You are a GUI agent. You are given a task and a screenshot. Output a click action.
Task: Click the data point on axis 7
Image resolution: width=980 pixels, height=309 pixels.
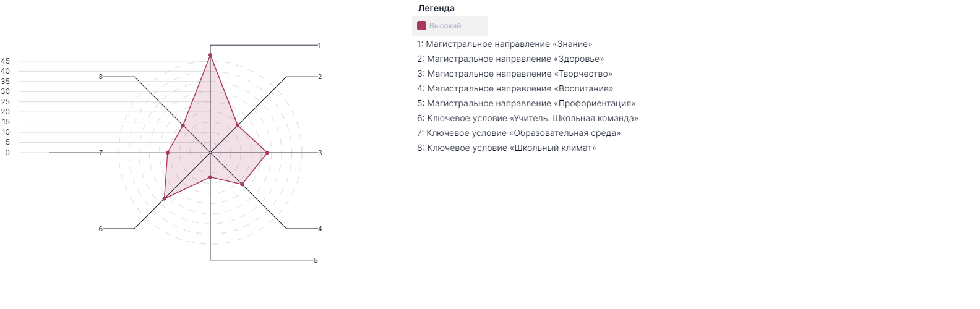(168, 153)
